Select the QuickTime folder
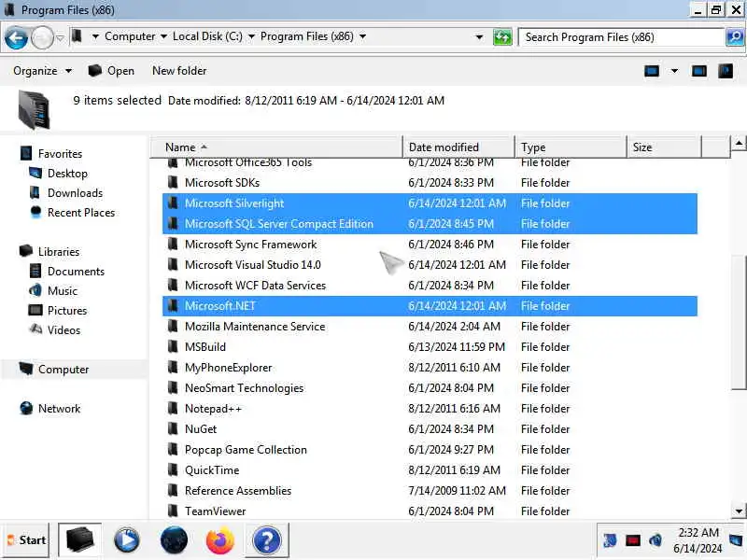This screenshot has height=560, width=747. click(430, 470)
